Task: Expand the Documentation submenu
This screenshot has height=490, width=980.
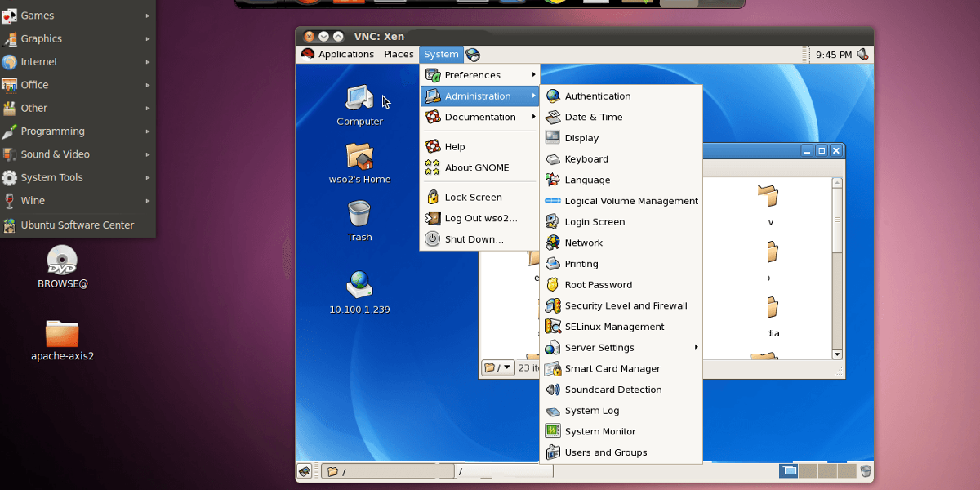Action: (479, 117)
